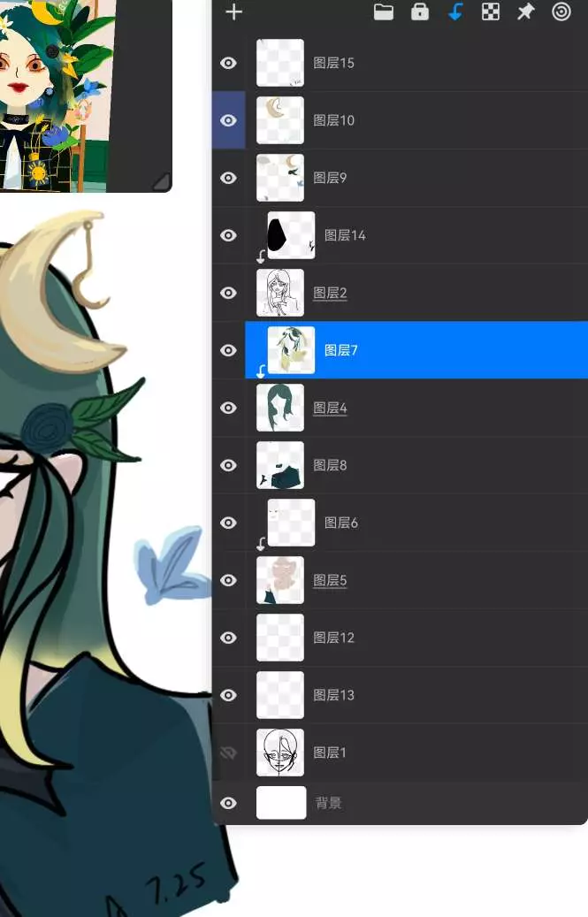Hide 图层15 using its eye icon
The width and height of the screenshot is (588, 917).
pyautogui.click(x=229, y=63)
